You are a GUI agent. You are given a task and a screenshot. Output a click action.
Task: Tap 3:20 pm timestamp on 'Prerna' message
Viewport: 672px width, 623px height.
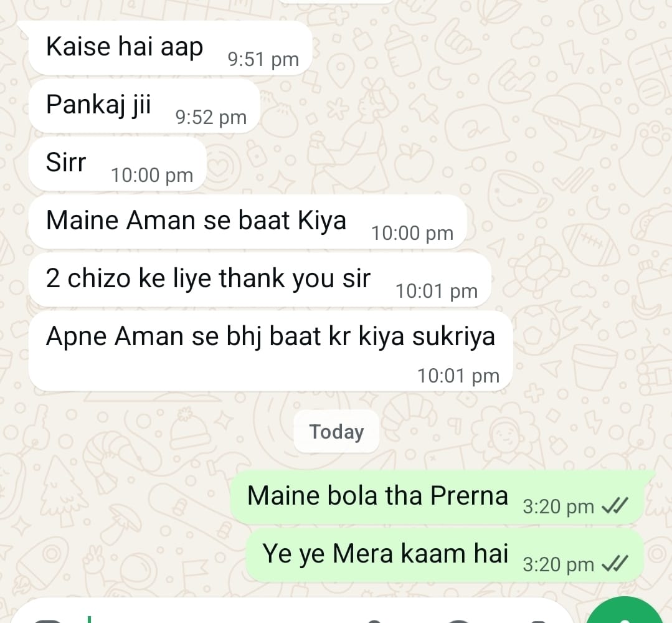click(x=558, y=506)
